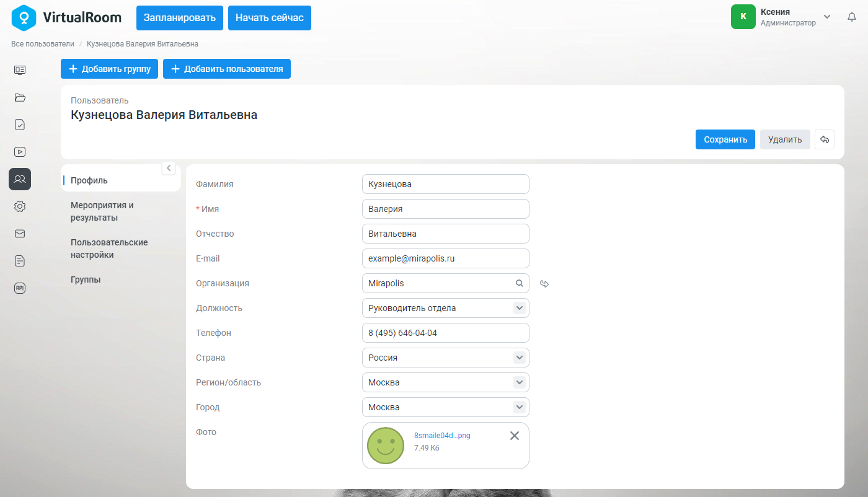
Task: Focus the Фамилия input field
Action: point(446,184)
